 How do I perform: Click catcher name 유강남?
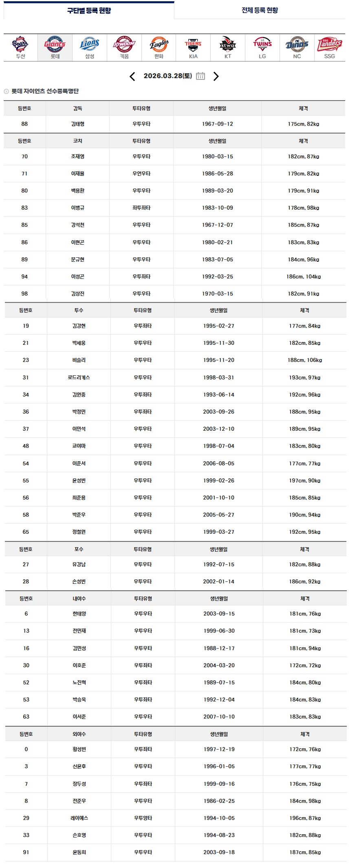(79, 565)
